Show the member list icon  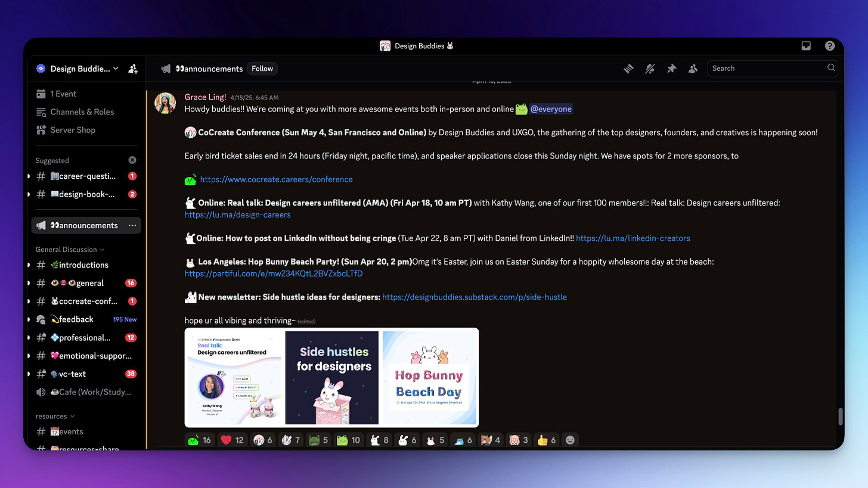(x=693, y=69)
